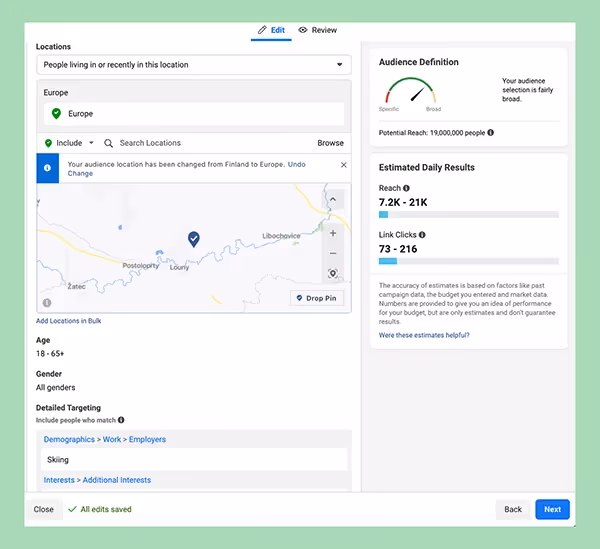Click the pencil icon beside Edit

262,30
